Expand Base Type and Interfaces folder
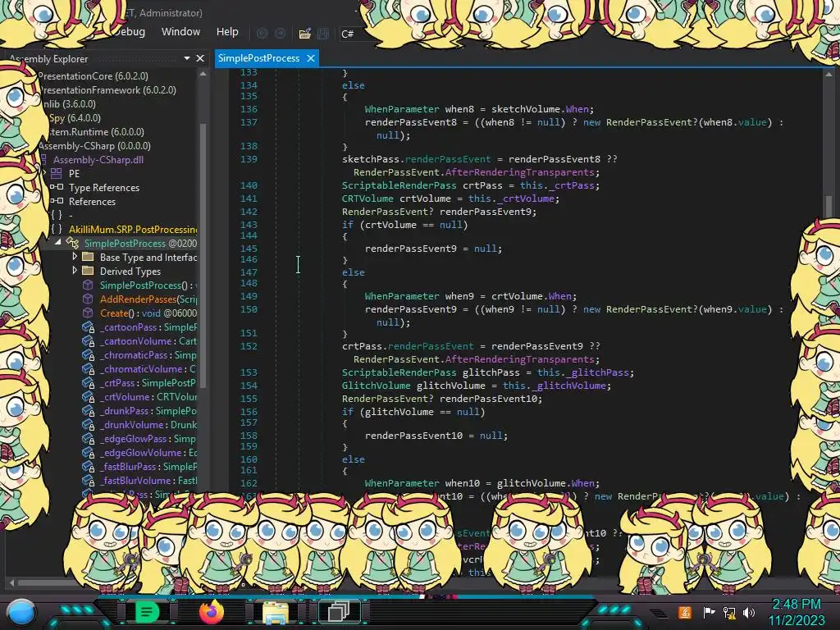 click(75, 257)
